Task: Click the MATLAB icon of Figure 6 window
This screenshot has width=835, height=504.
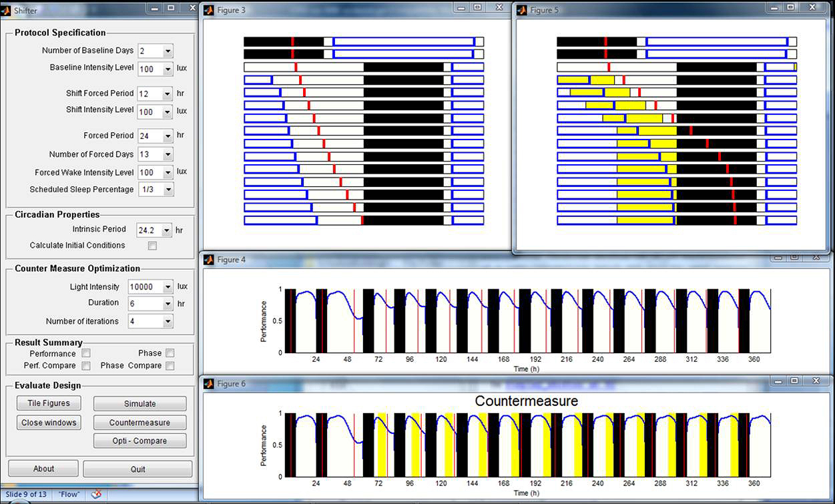Action: [208, 383]
